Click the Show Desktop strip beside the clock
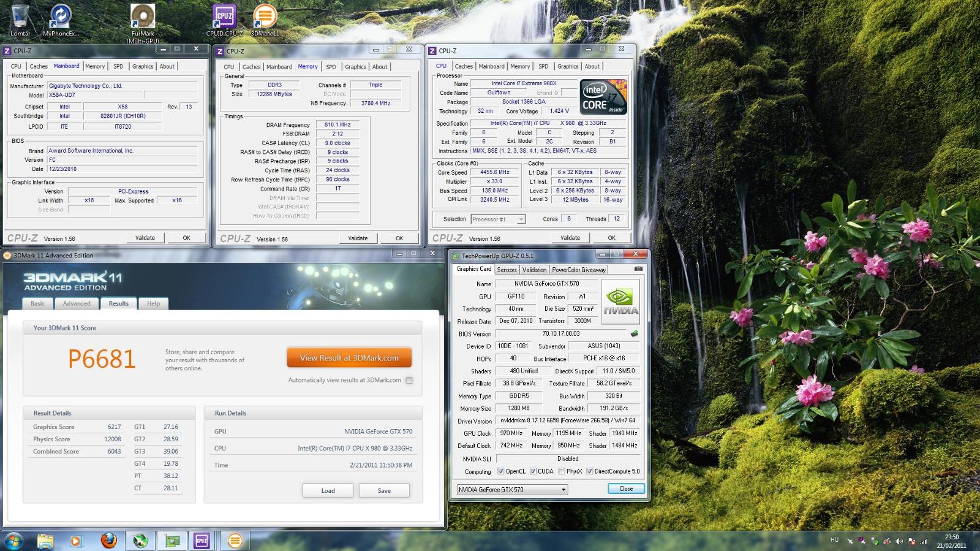Image resolution: width=980 pixels, height=551 pixels. click(975, 541)
